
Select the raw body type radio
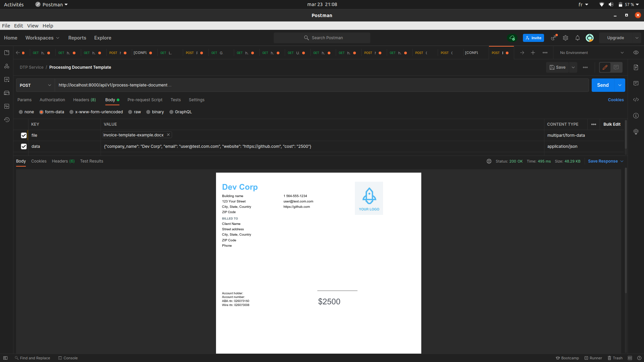(130, 112)
